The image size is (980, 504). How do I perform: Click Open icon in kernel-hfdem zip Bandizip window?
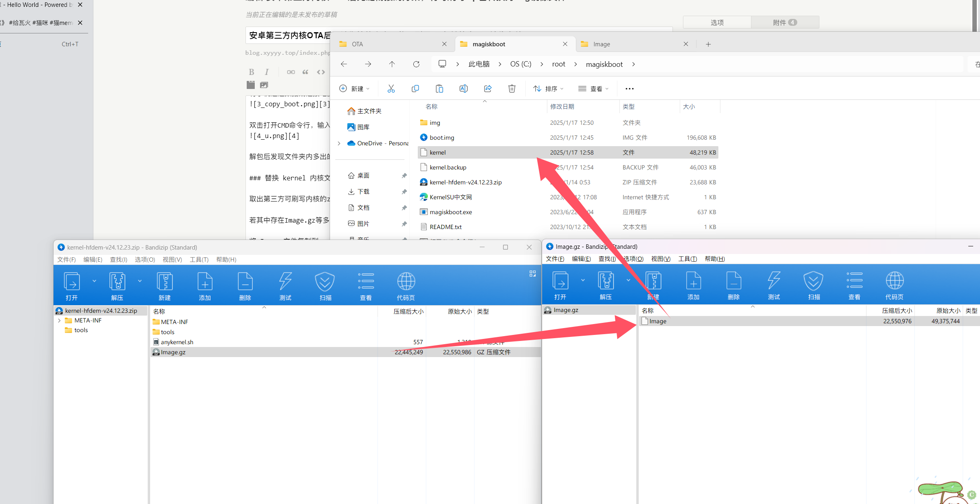point(72,281)
